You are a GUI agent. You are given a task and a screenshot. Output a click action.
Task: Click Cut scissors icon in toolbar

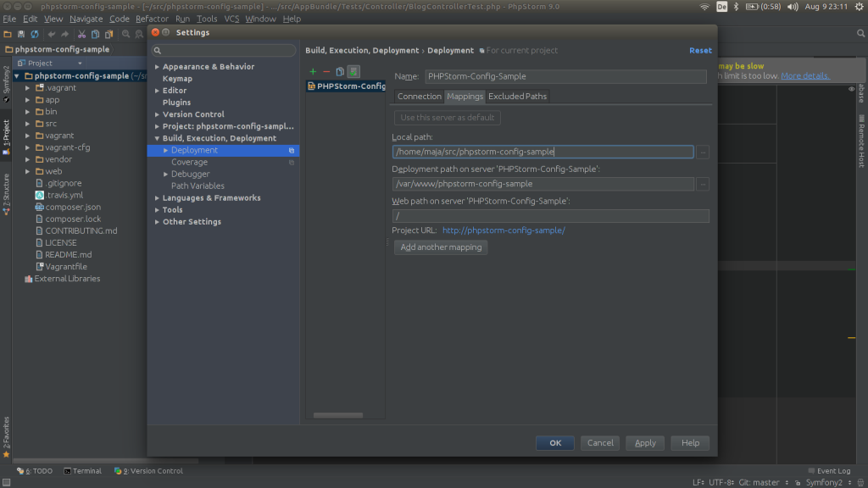pos(82,34)
